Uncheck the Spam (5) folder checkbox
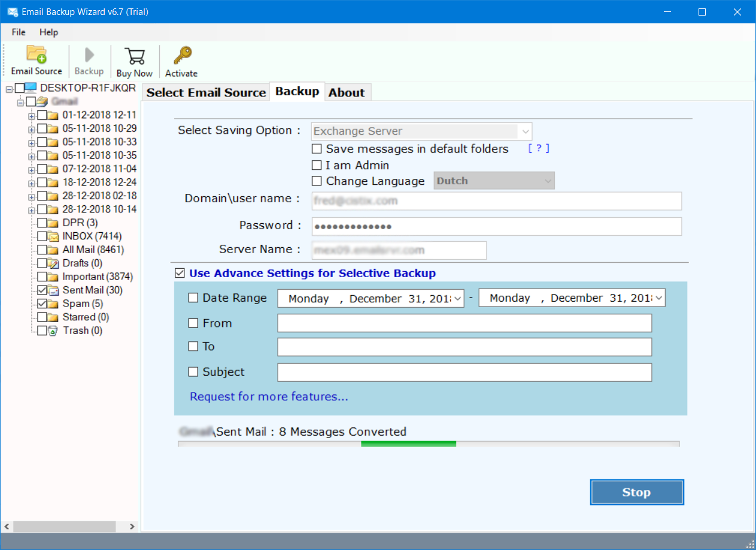 pyautogui.click(x=42, y=304)
